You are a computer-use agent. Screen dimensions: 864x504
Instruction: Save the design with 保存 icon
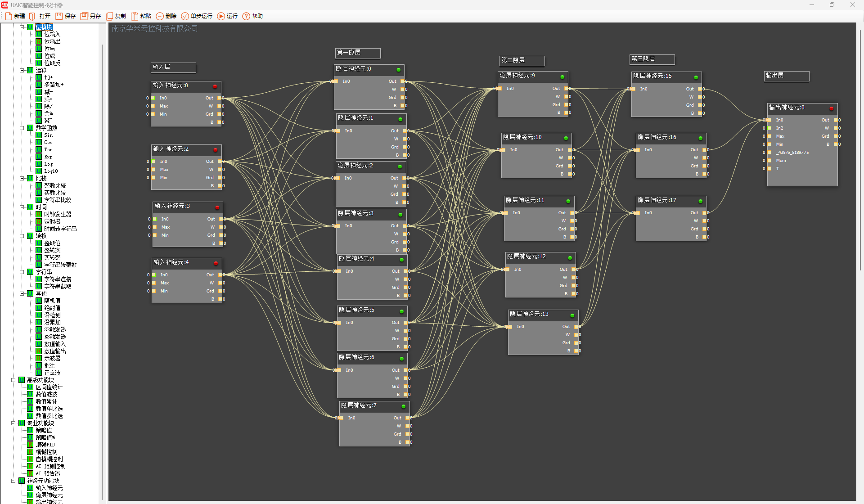click(x=59, y=16)
